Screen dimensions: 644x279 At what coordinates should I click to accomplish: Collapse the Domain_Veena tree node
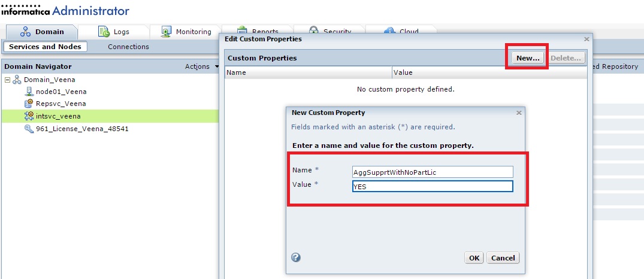[x=7, y=80]
